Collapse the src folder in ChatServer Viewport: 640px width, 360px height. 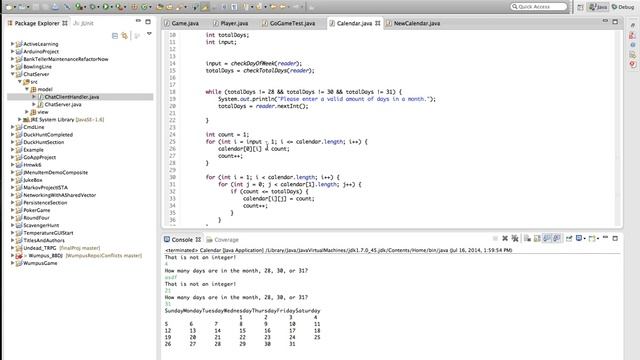point(20,82)
